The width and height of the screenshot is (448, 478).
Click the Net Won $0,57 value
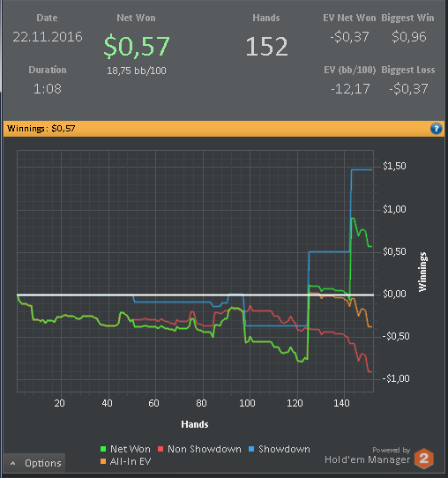coord(137,46)
